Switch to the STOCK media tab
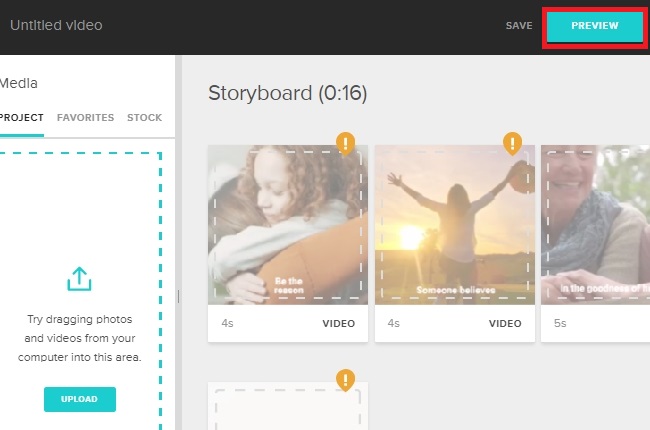This screenshot has height=430, width=650. pos(144,118)
